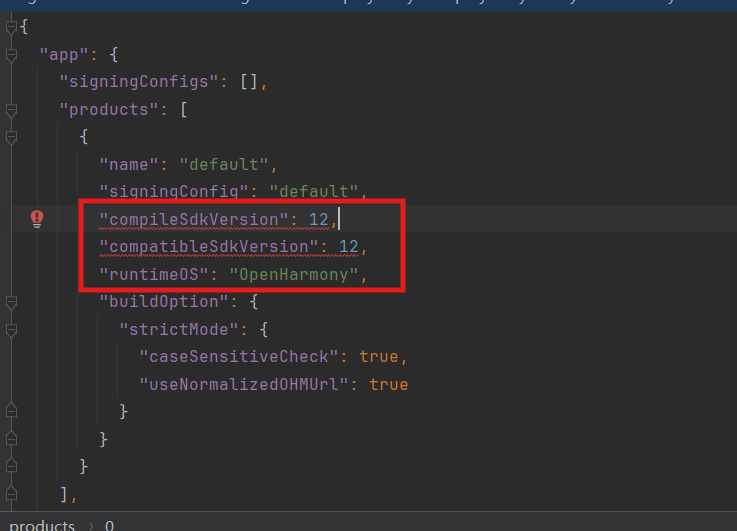Collapse the "strictMode" block
Image resolution: width=737 pixels, height=531 pixels.
click(11, 329)
